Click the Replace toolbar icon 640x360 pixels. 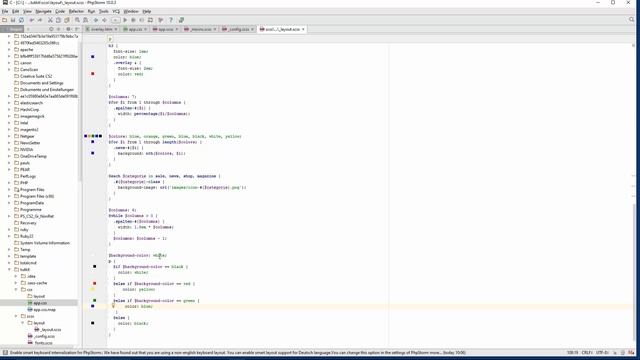click(85, 20)
